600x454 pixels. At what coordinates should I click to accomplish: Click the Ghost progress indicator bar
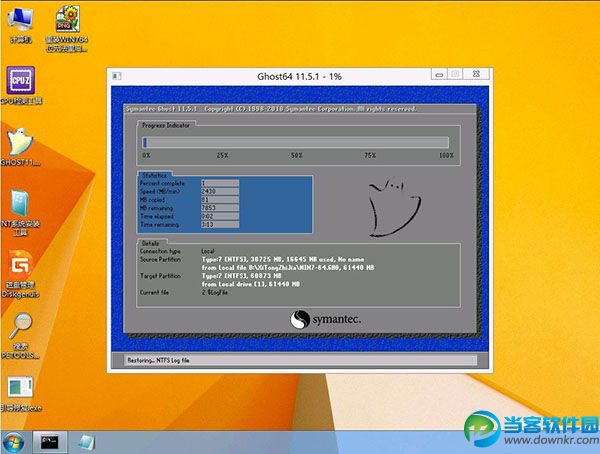(295, 142)
